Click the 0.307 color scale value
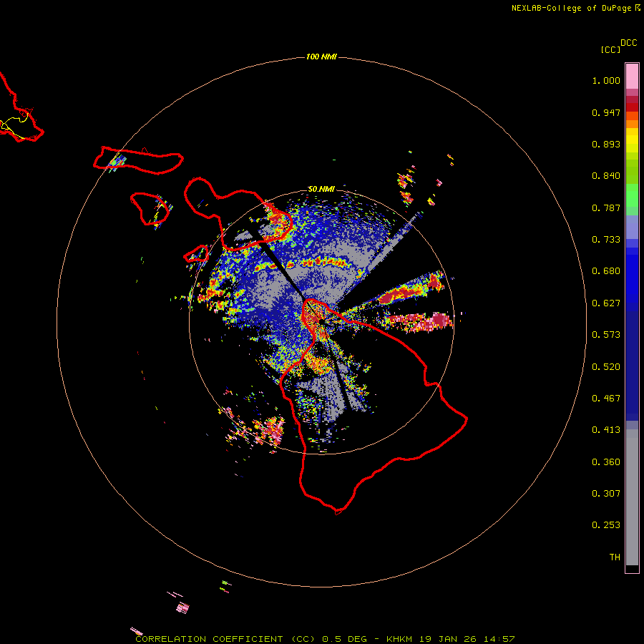 point(606,494)
